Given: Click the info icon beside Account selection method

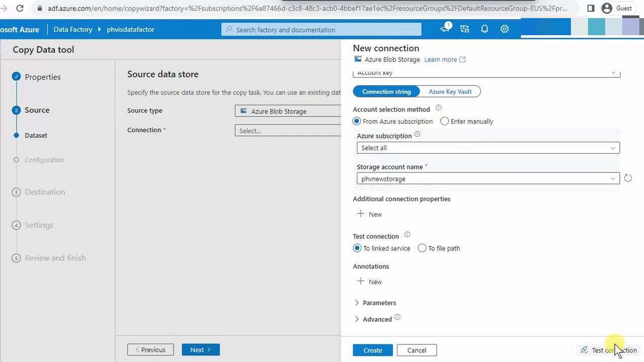Looking at the screenshot, I should [438, 108].
